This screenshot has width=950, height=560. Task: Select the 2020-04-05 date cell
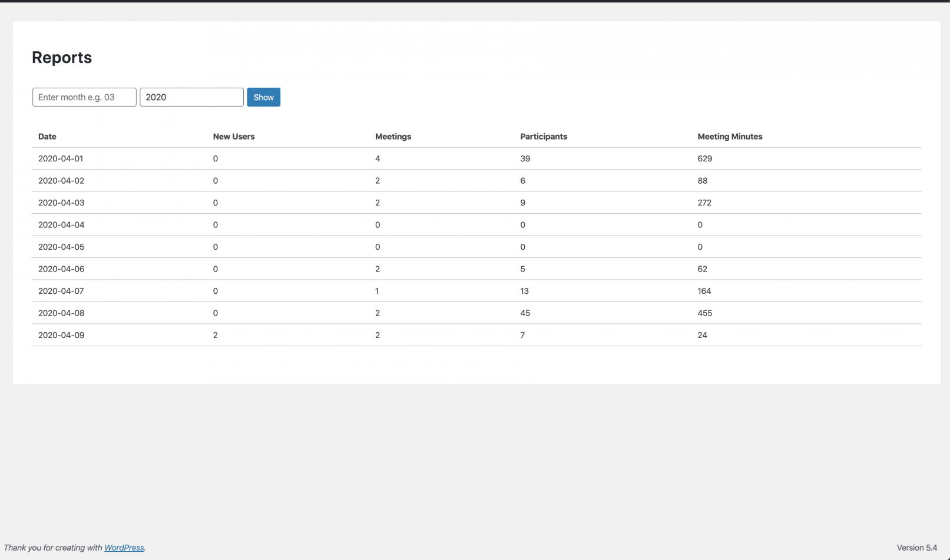coord(61,247)
